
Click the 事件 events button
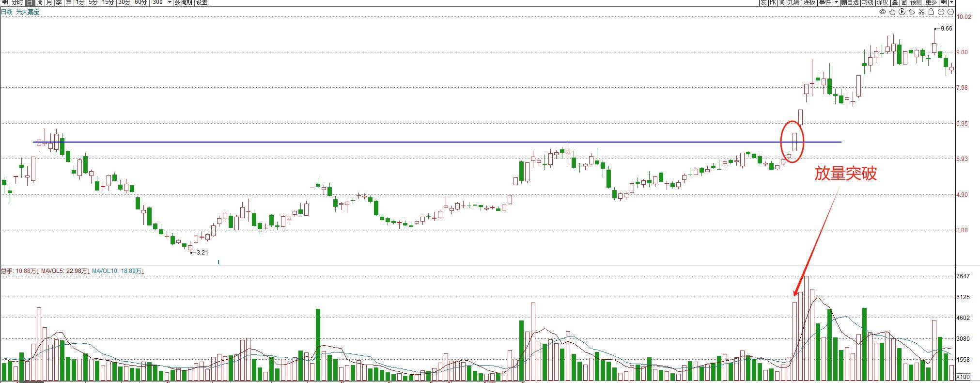pos(825,2)
